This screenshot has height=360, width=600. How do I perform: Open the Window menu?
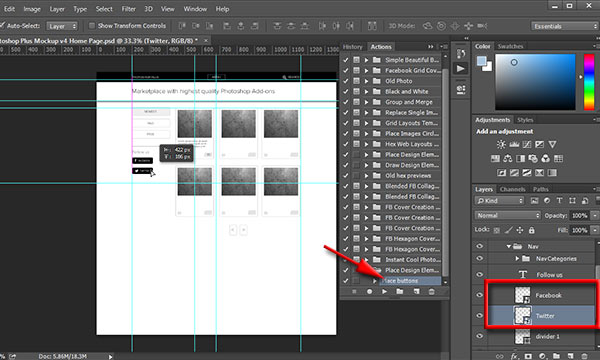(195, 9)
